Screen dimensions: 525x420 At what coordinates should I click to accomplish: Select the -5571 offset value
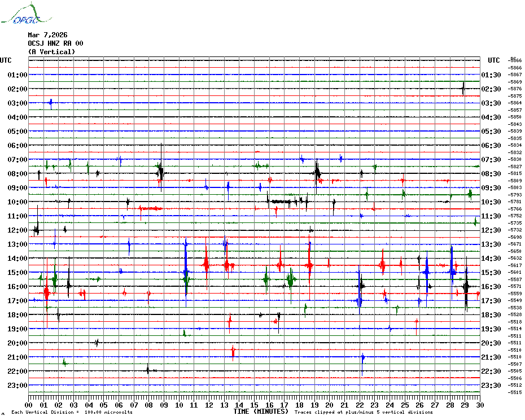point(515,286)
